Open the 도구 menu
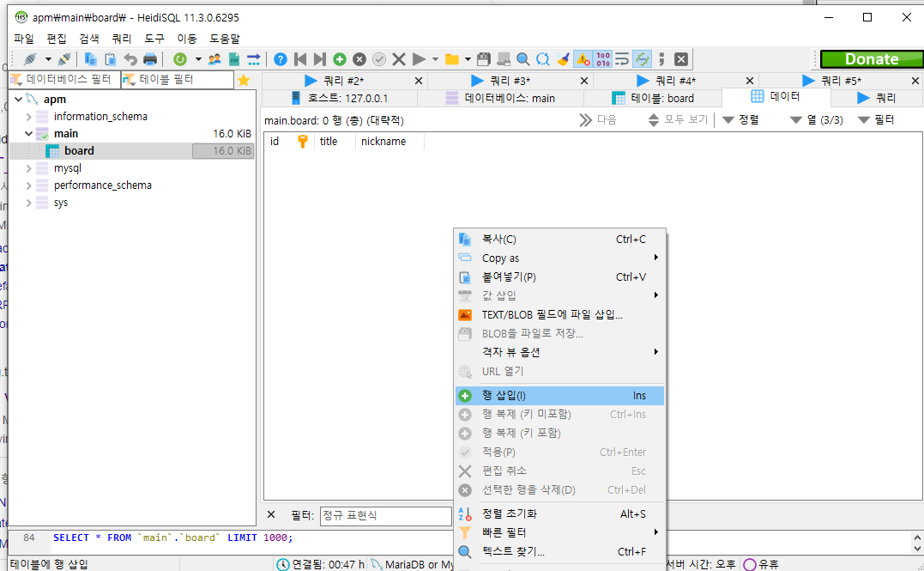The height and width of the screenshot is (571, 924). pos(154,39)
